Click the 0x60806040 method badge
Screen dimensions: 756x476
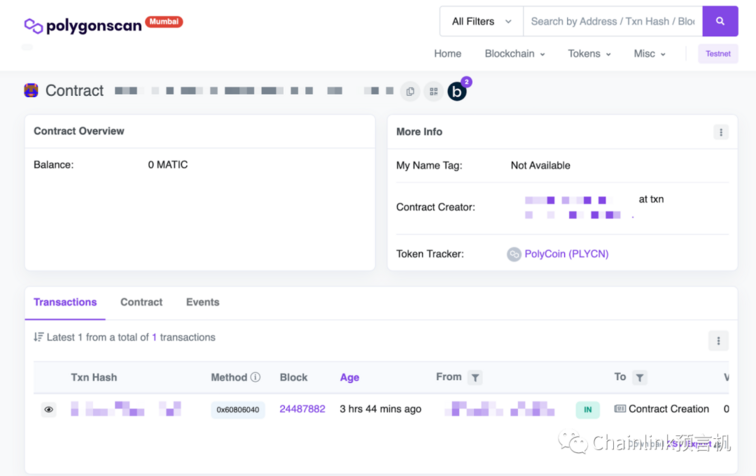(238, 410)
